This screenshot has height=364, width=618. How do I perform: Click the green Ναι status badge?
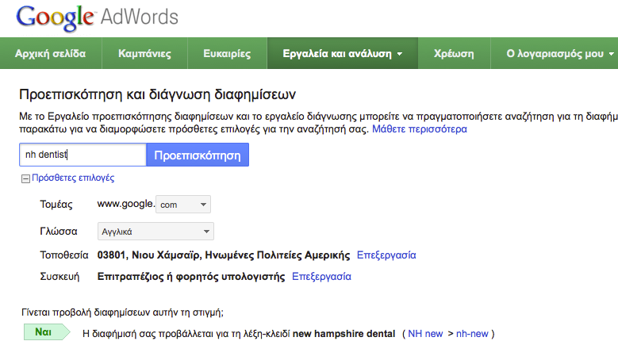coord(47,332)
